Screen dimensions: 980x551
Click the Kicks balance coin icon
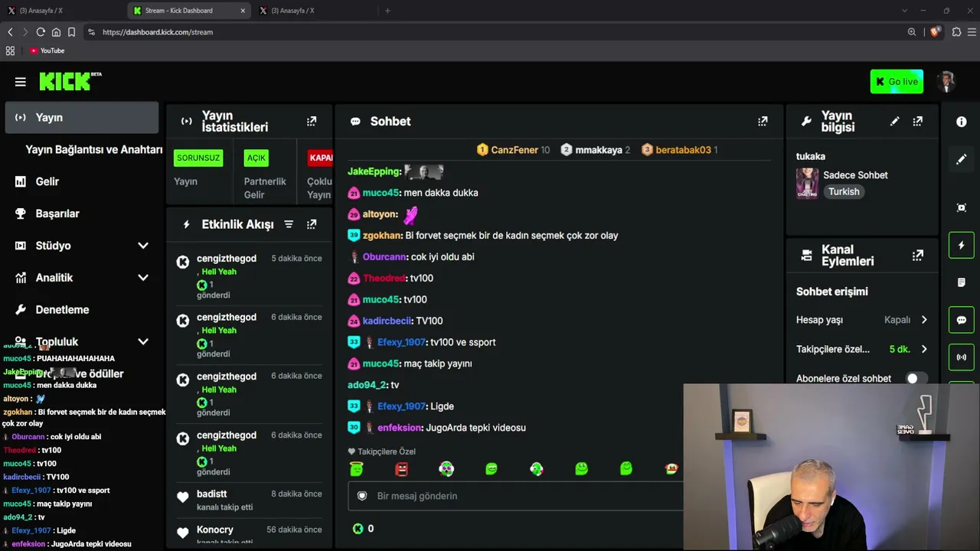click(358, 529)
